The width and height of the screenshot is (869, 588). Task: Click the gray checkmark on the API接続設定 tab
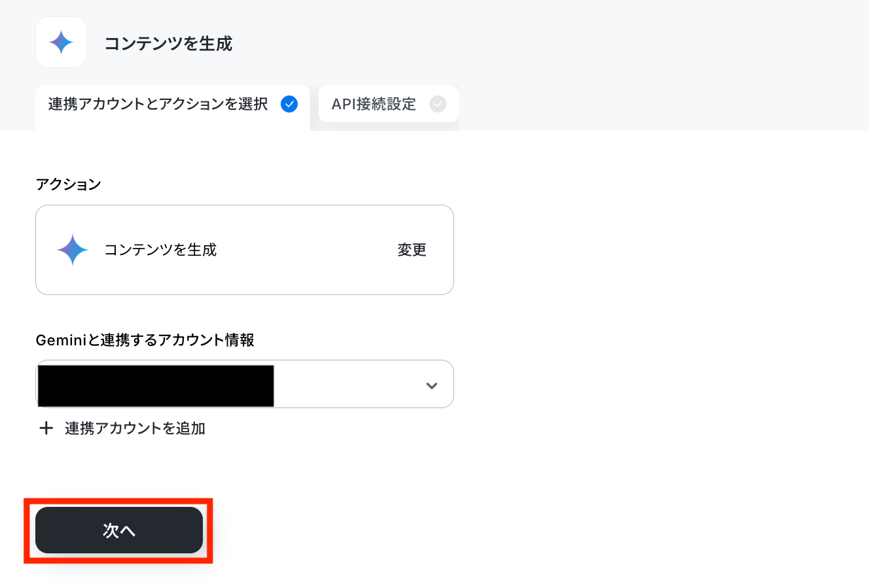(x=438, y=104)
